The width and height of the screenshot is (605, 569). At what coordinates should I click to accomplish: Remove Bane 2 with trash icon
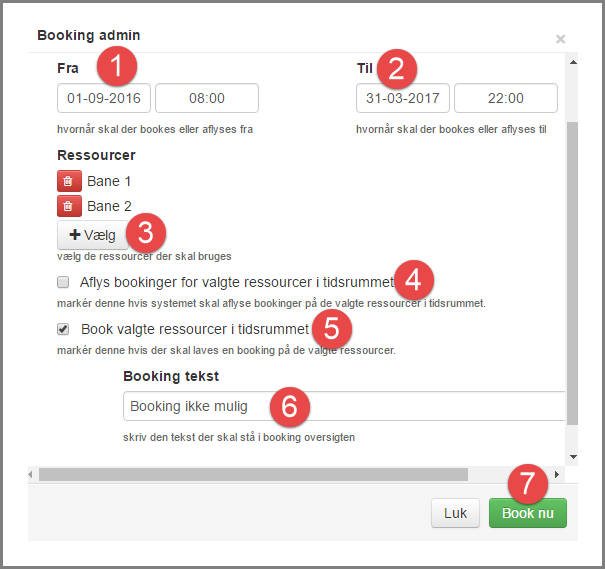pyautogui.click(x=67, y=207)
